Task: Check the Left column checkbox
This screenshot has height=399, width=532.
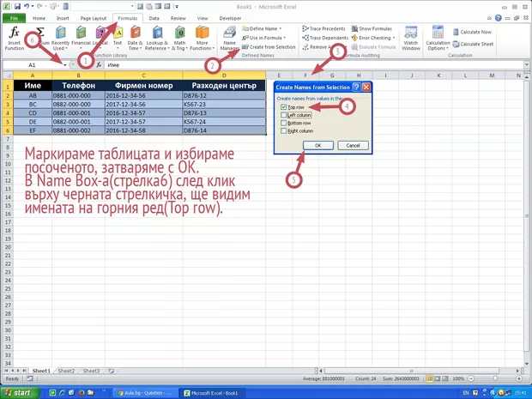Action: coord(284,115)
